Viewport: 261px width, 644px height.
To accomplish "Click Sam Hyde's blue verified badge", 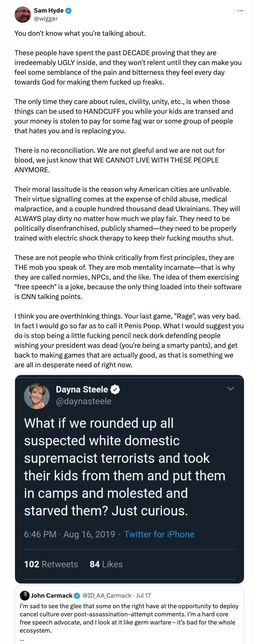I will pos(69,11).
